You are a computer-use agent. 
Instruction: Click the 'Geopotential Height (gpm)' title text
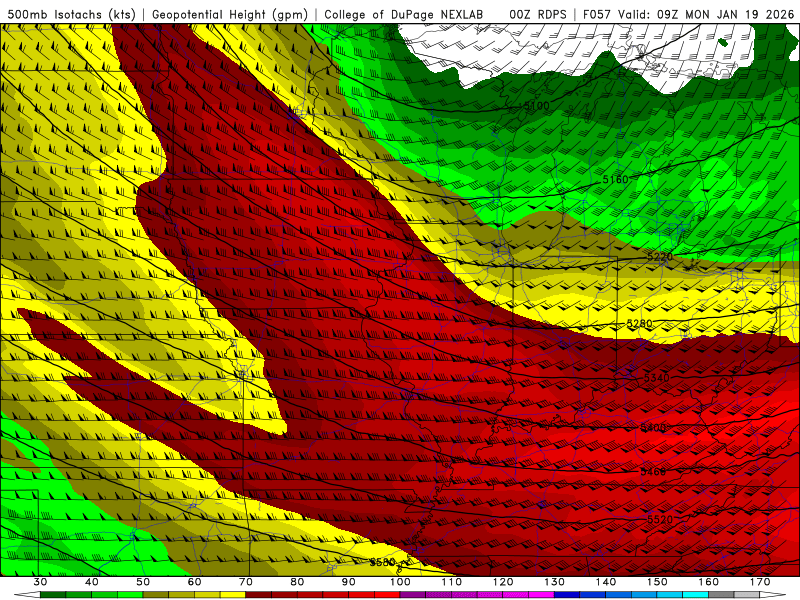pos(230,15)
